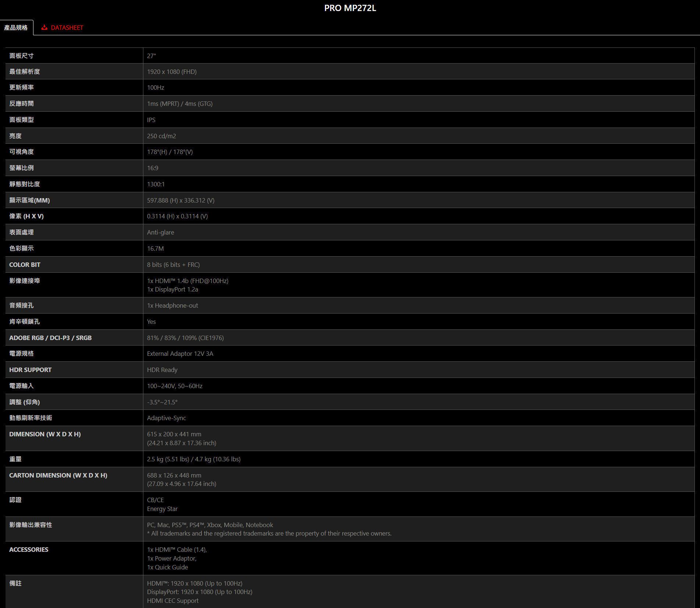
Task: Click the Energy Star certification line
Action: [162, 509]
